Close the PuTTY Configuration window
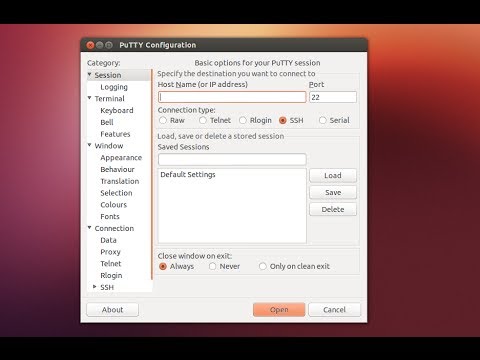480x360 pixels. pos(90,45)
